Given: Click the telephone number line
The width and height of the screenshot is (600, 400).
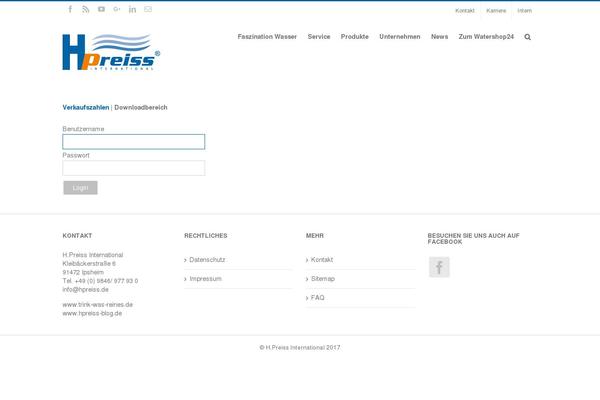Looking at the screenshot, I should click(x=100, y=281).
